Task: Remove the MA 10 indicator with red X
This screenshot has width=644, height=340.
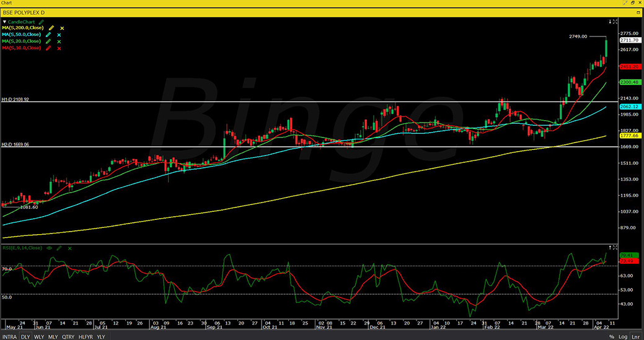Action: click(x=59, y=48)
